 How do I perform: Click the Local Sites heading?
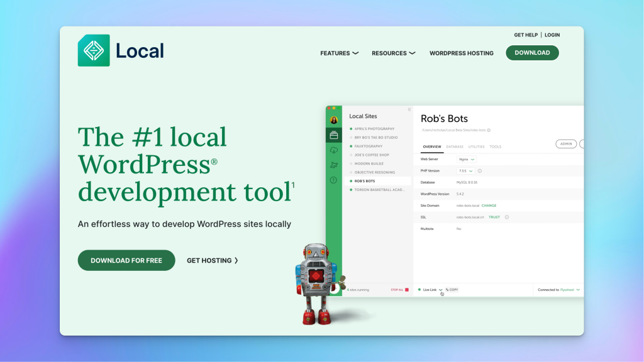[x=363, y=116]
